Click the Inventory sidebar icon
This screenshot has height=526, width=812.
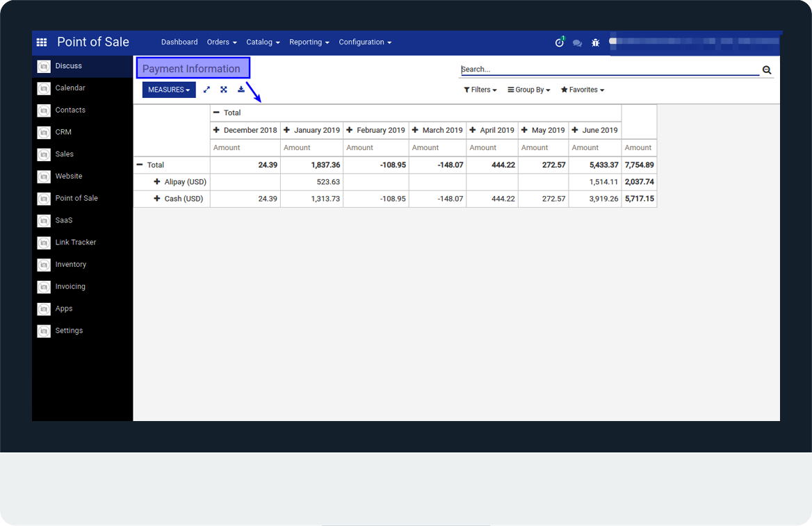point(44,265)
